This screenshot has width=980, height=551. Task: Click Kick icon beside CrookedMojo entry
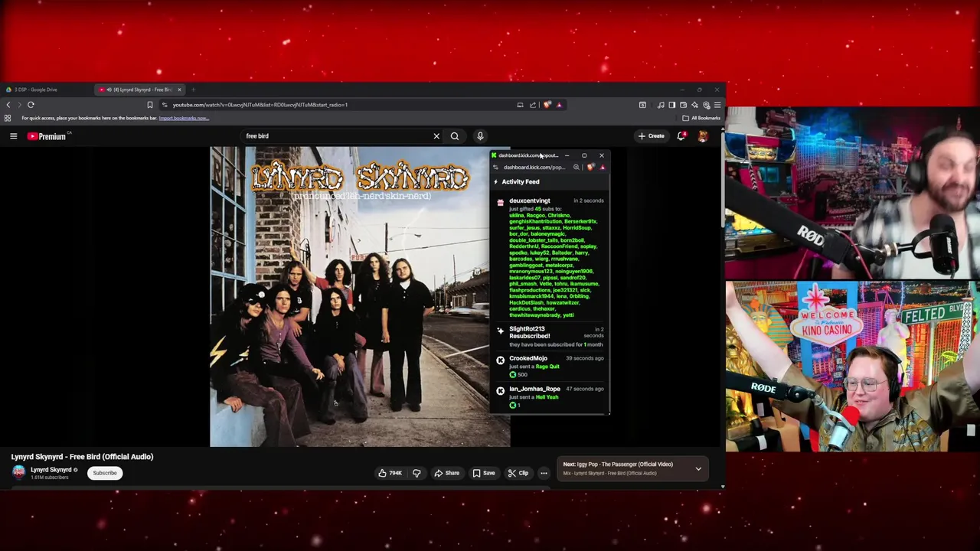501,360
